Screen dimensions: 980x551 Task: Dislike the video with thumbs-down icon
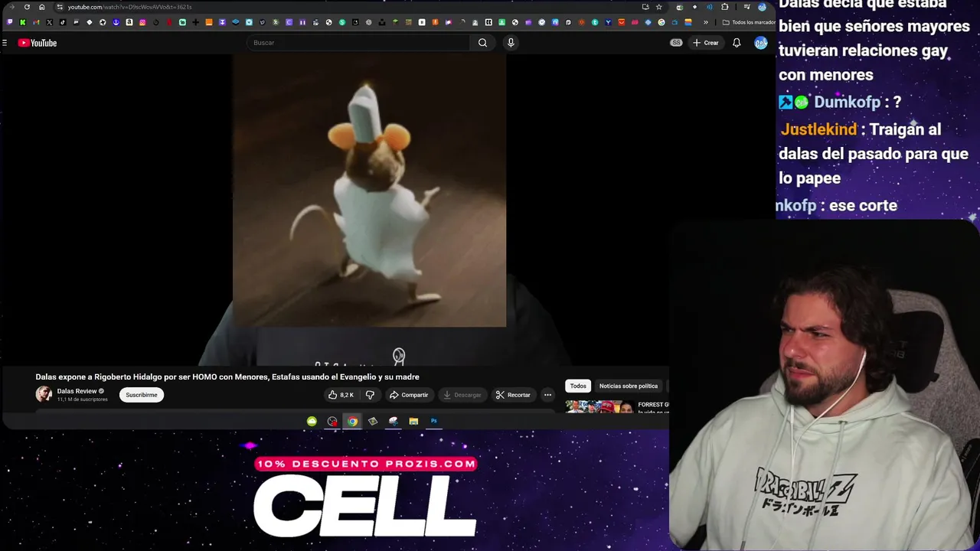coord(370,395)
